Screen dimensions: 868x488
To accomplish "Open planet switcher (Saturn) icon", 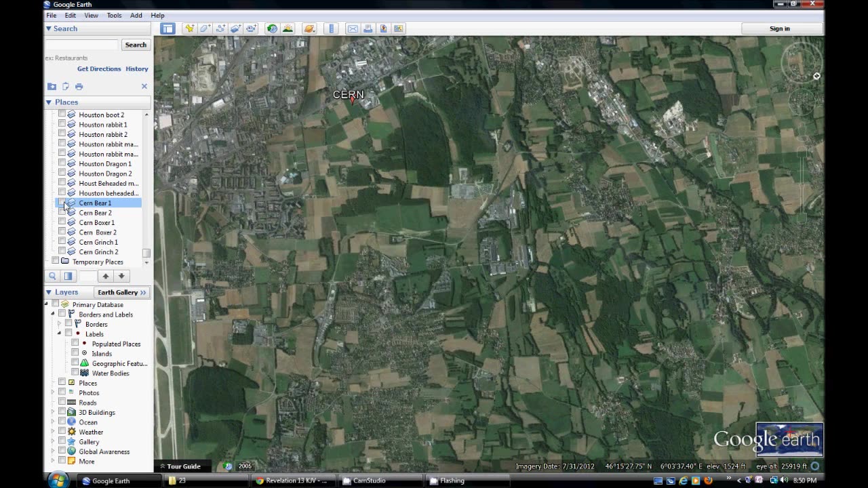I will click(x=309, y=28).
